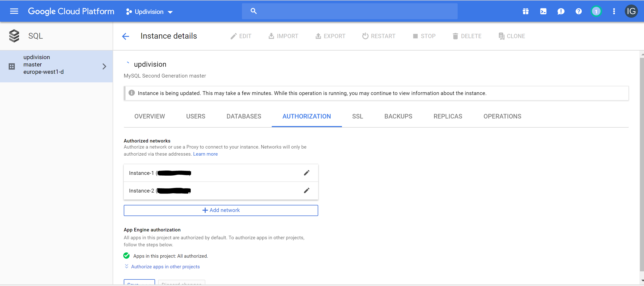Click into the top search field
This screenshot has height=286, width=644.
[354, 11]
